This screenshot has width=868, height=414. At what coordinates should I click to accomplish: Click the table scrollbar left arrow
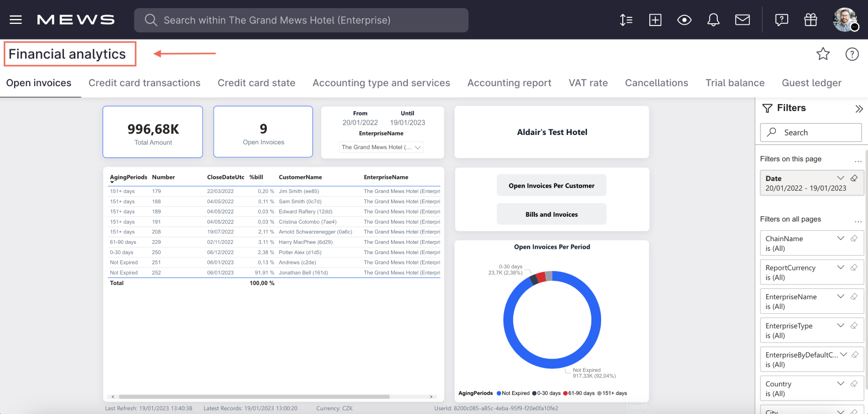[x=113, y=397]
